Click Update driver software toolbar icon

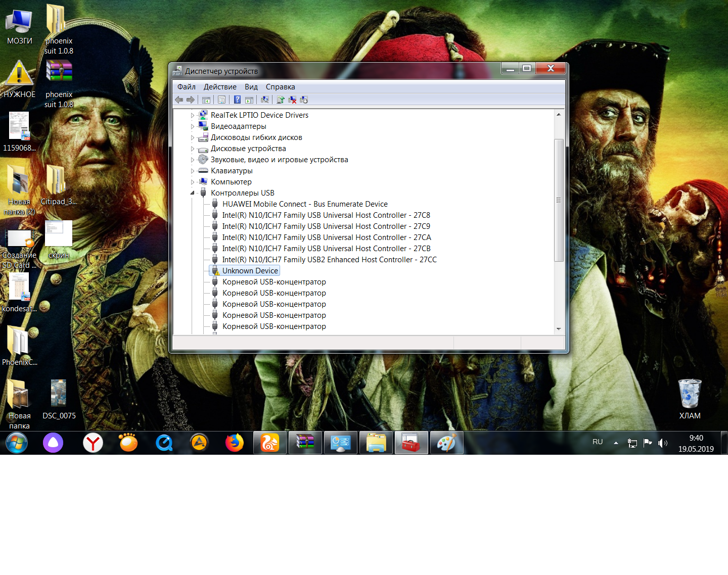coord(281,100)
